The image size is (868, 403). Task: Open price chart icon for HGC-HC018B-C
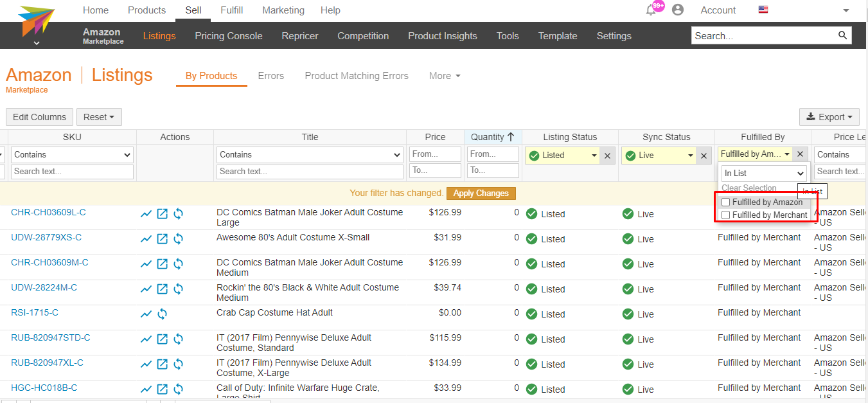(x=146, y=390)
